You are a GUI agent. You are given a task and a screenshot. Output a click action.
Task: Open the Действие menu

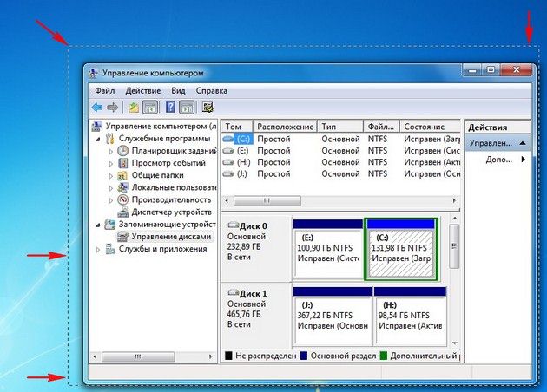coord(143,91)
